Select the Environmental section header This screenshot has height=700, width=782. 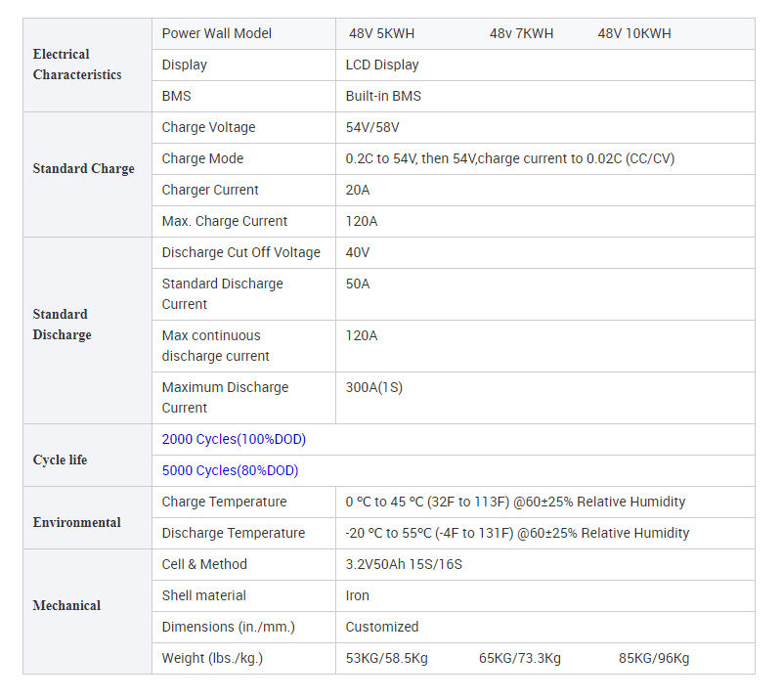pyautogui.click(x=76, y=522)
